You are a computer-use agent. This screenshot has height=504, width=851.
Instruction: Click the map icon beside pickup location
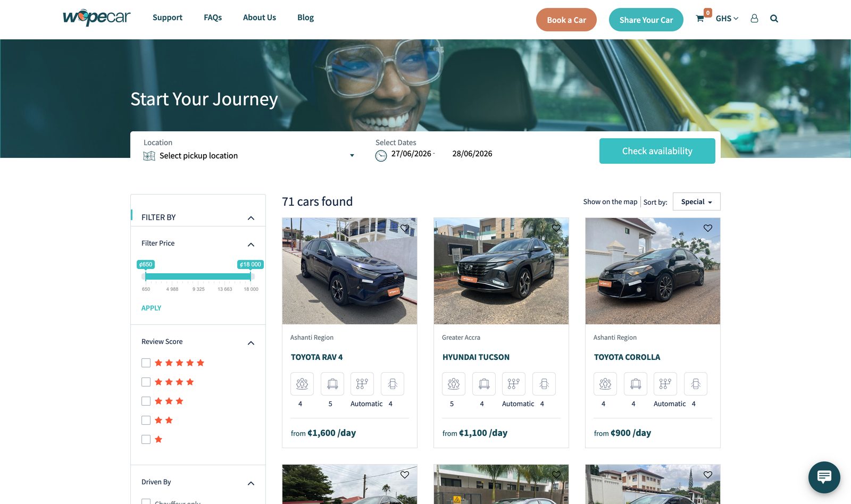tap(149, 156)
